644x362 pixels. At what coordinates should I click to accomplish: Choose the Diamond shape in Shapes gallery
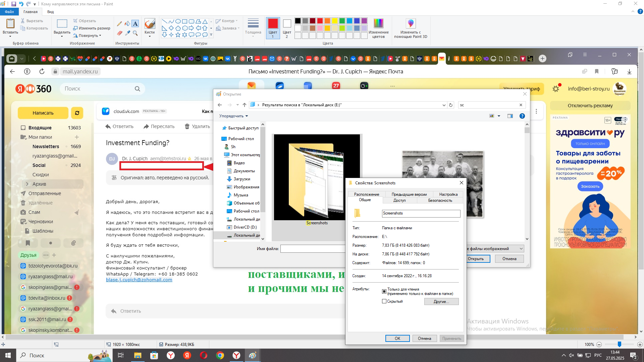coord(171,28)
